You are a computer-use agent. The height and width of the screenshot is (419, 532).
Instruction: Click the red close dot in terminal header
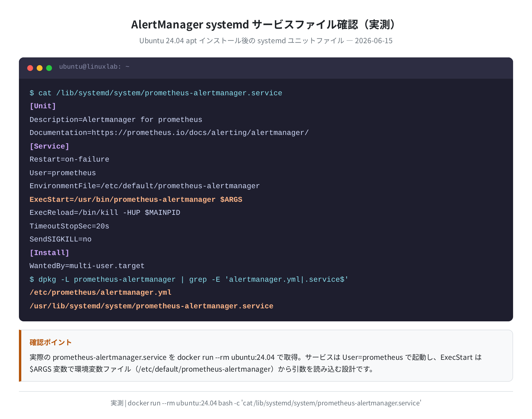30,68
